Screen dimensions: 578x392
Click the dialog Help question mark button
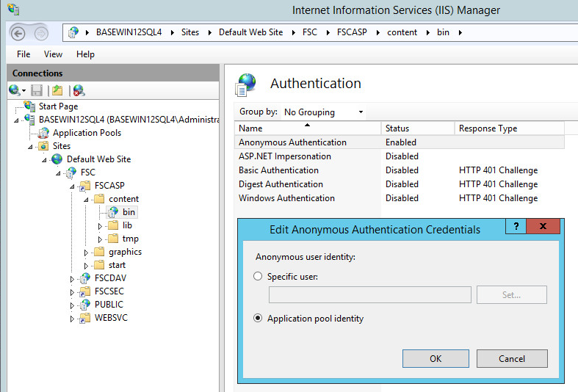[516, 227]
